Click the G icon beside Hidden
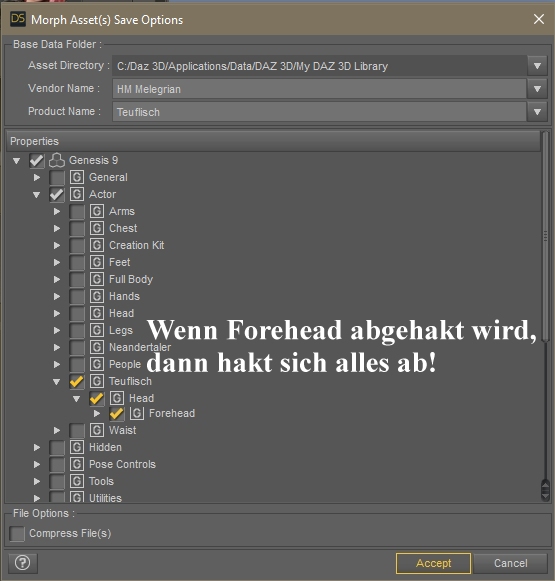Screen dimensions: 555x581 [x=77, y=447]
